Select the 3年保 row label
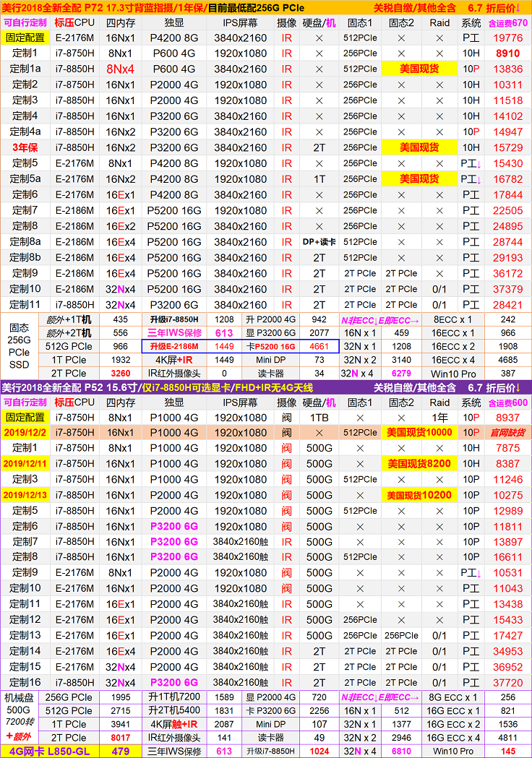Screen dimensions: 532x758 pos(25,147)
